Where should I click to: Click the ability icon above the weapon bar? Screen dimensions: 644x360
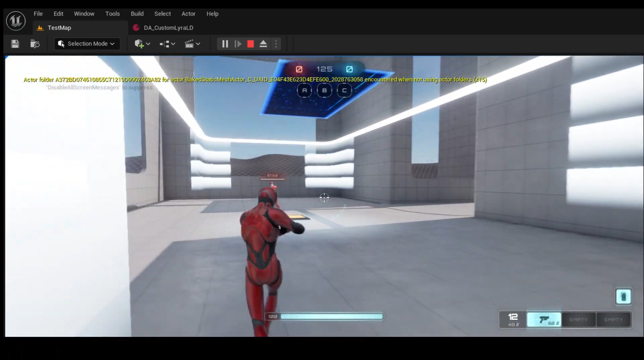coord(623,297)
